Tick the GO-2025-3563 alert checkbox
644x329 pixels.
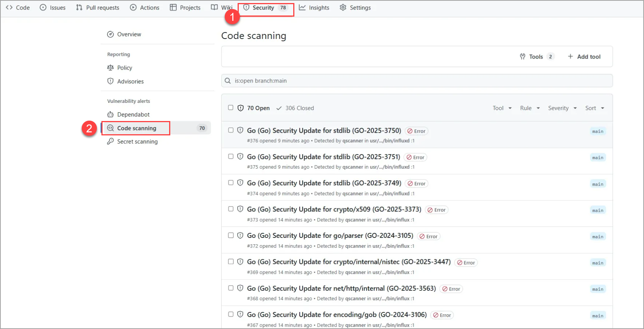231,288
